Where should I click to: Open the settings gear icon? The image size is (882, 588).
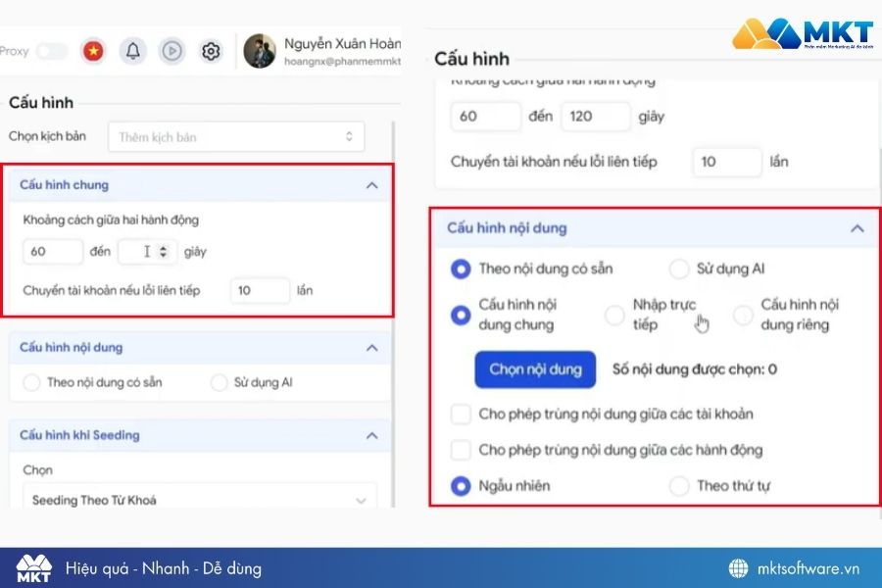click(211, 51)
